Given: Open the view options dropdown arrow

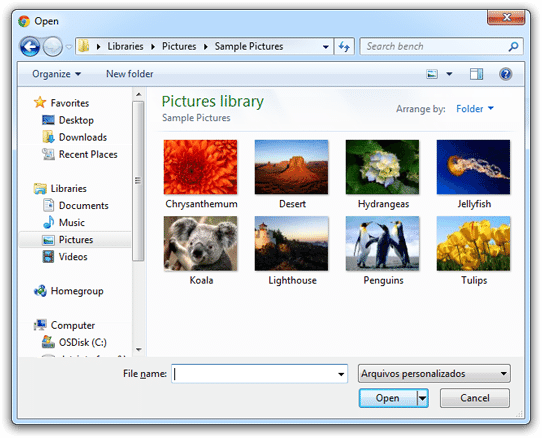Looking at the screenshot, I should click(449, 74).
